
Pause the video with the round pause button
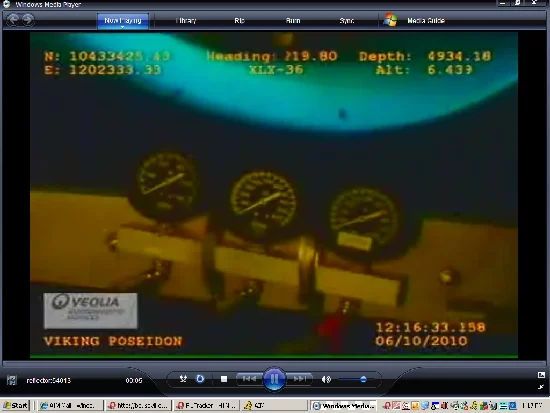274,379
